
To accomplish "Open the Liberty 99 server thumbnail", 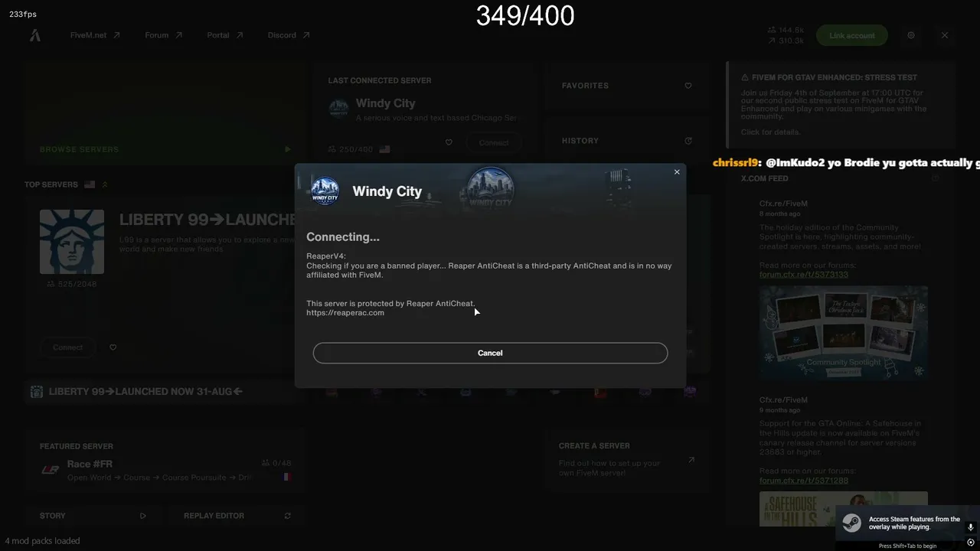I will point(72,242).
